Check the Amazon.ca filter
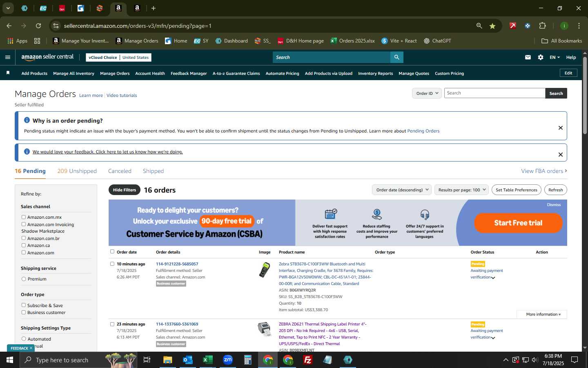This screenshot has width=588, height=368. 24,245
